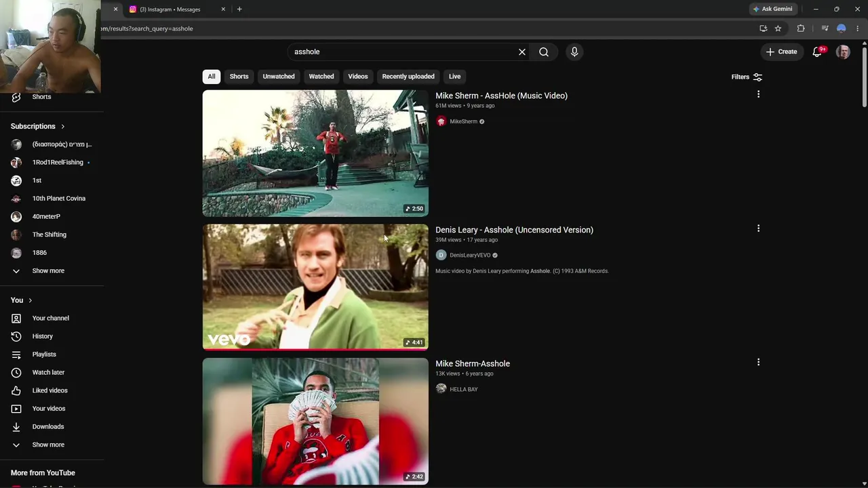Viewport: 868px width, 488px height.
Task: Open the notifications bell
Action: [817, 52]
